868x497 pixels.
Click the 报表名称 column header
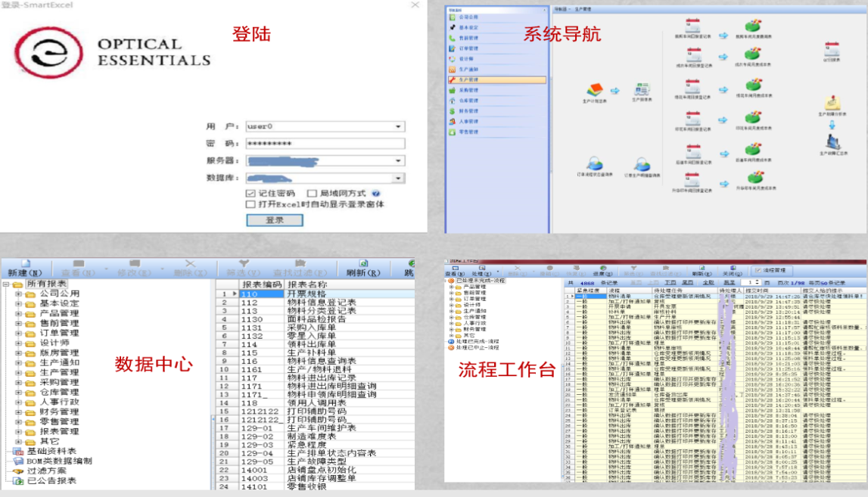click(x=307, y=284)
